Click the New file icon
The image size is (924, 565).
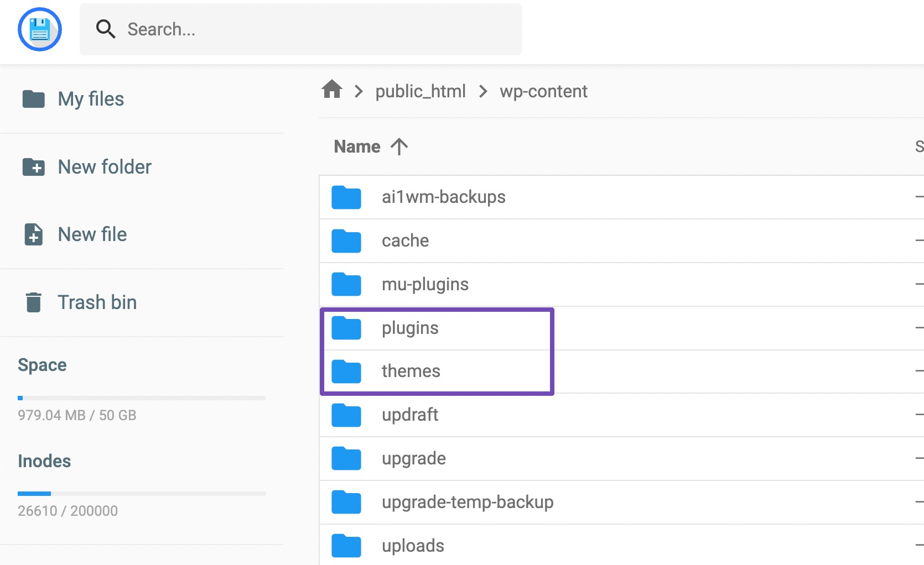point(34,234)
